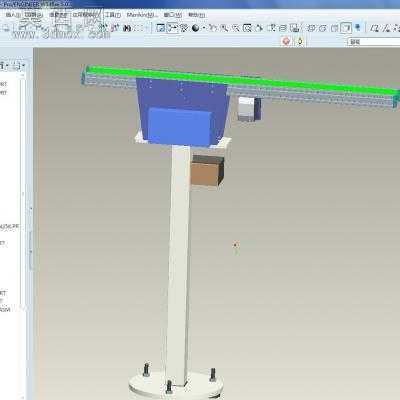Image resolution: width=400 pixels, height=400 pixels.
Task: Click the zoom out magnifier icon
Action: coord(236,28)
